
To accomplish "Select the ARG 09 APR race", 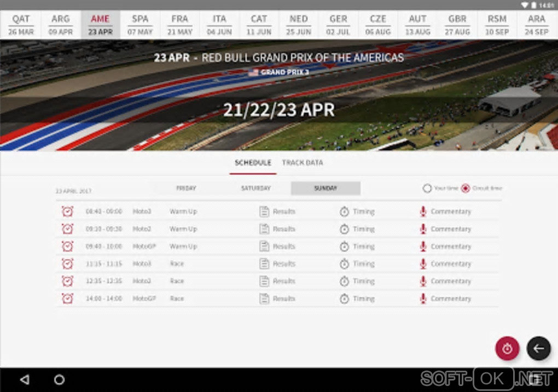I will click(x=61, y=25).
